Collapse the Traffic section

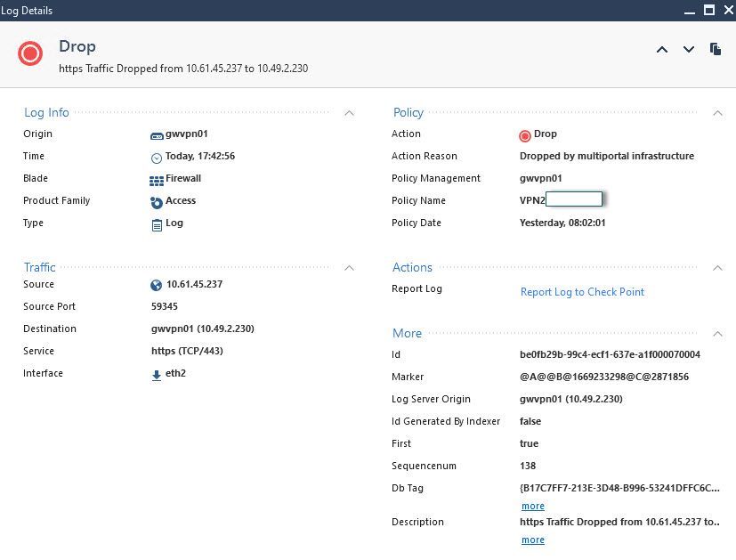(349, 268)
